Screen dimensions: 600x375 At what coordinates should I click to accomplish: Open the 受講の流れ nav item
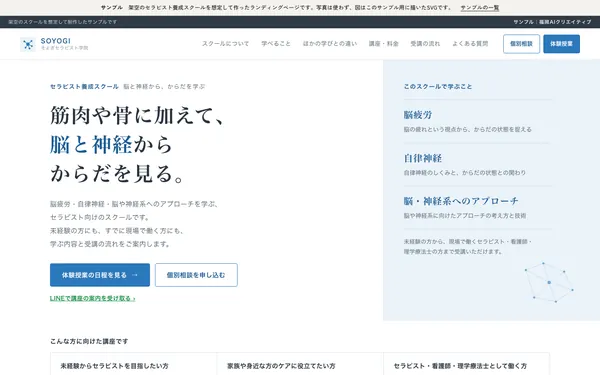[x=425, y=44]
